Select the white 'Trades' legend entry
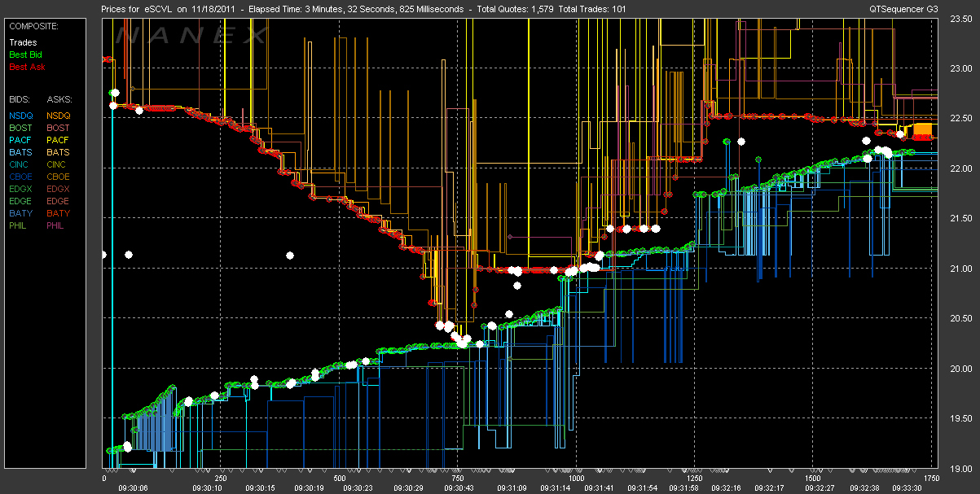 click(23, 42)
